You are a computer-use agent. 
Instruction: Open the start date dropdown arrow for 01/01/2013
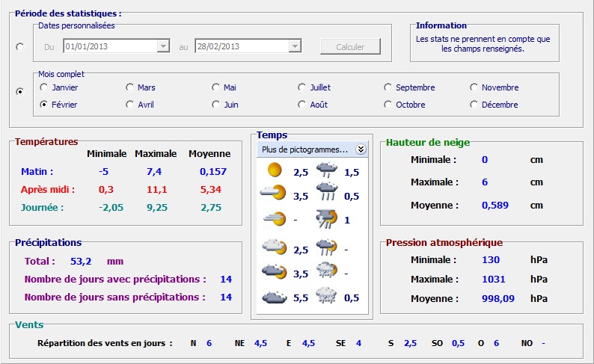pos(163,46)
